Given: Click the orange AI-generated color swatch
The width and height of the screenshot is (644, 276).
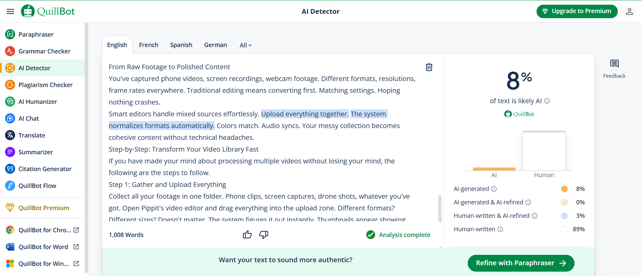Looking at the screenshot, I should (564, 189).
